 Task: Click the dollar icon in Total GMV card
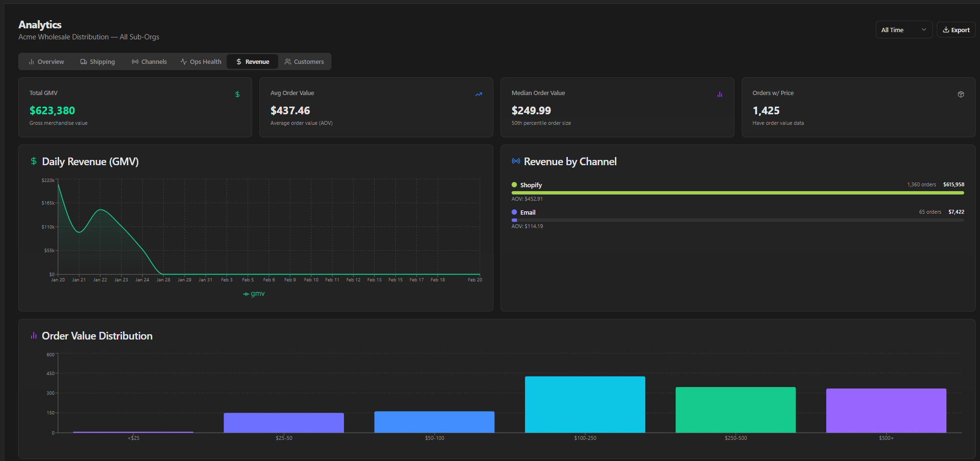pyautogui.click(x=237, y=95)
